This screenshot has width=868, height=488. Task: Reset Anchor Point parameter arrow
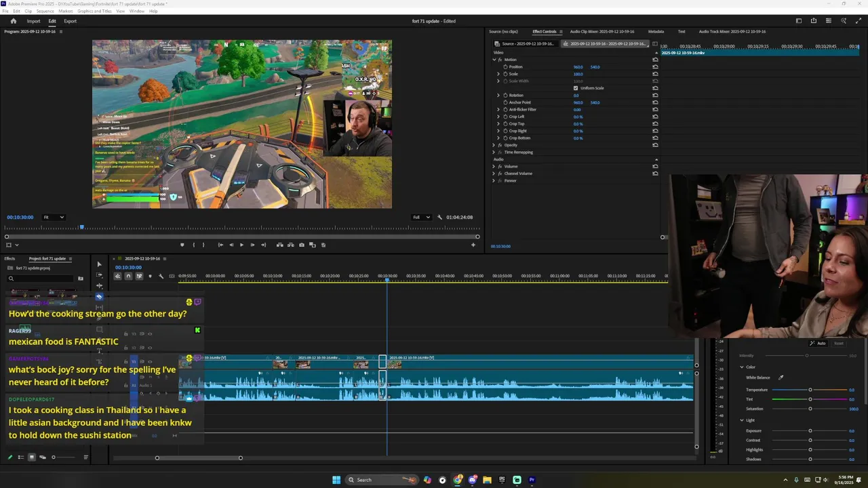click(x=655, y=102)
